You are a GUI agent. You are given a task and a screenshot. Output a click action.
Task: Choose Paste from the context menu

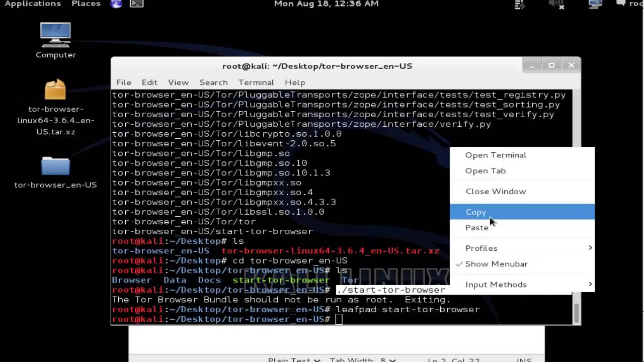pyautogui.click(x=522, y=227)
